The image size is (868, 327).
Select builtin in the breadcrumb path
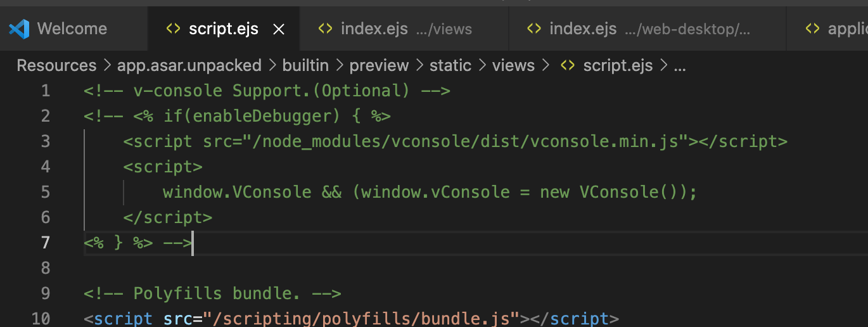[x=305, y=65]
